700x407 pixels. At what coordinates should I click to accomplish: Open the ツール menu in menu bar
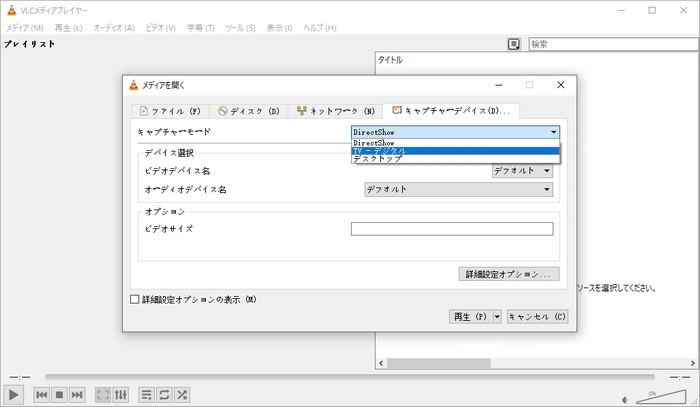[241, 27]
